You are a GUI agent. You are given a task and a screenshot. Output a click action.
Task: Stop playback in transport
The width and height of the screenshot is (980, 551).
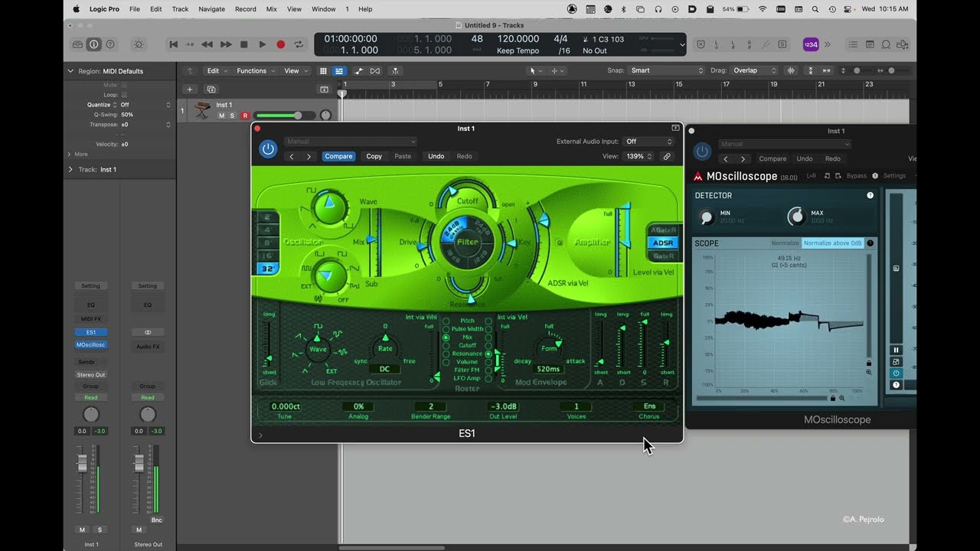coord(244,44)
